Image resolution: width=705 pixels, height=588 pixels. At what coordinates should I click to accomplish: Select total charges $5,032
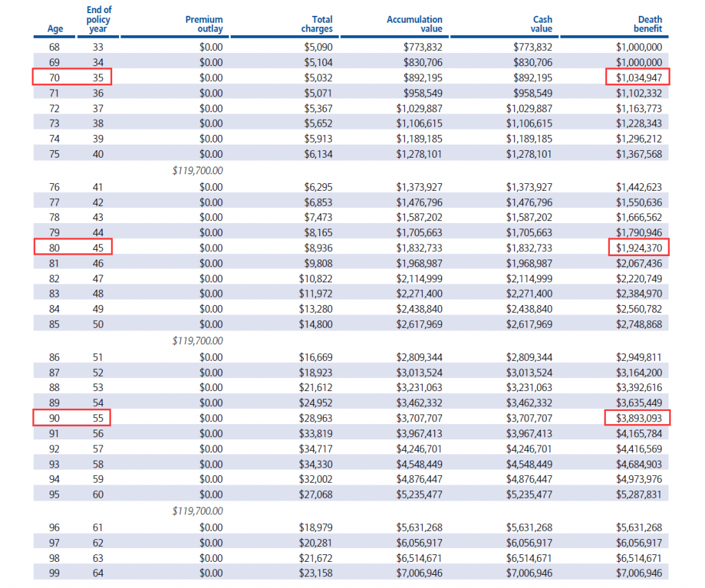(x=318, y=77)
